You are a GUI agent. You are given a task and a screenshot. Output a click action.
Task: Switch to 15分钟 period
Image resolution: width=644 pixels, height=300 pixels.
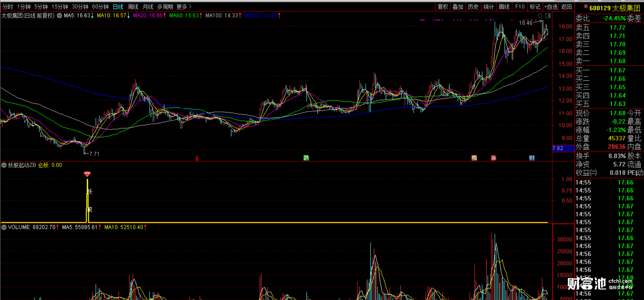(x=60, y=7)
